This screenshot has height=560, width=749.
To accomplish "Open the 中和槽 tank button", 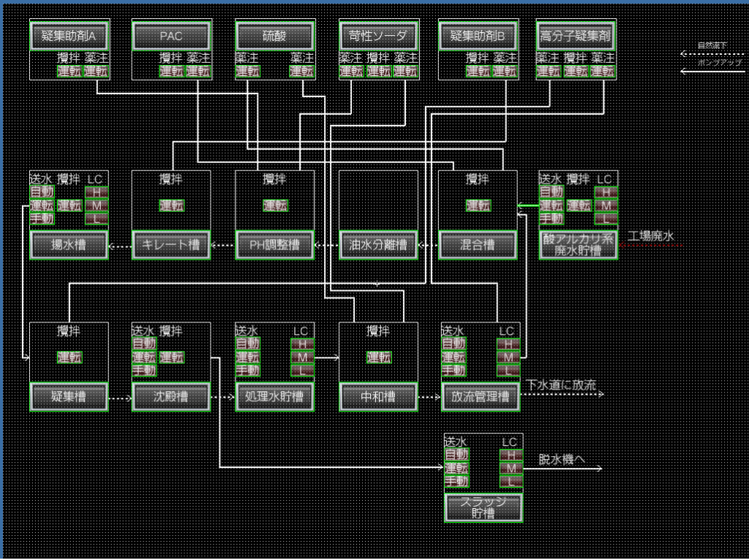I will [378, 397].
